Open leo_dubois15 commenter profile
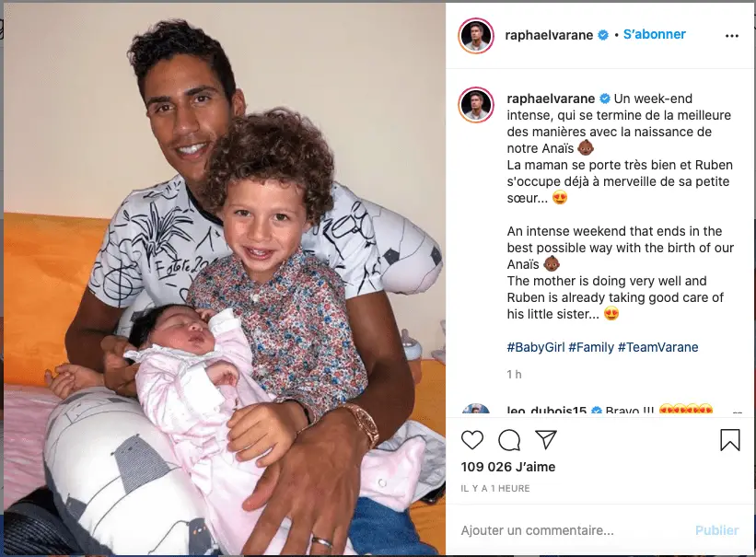 click(546, 412)
